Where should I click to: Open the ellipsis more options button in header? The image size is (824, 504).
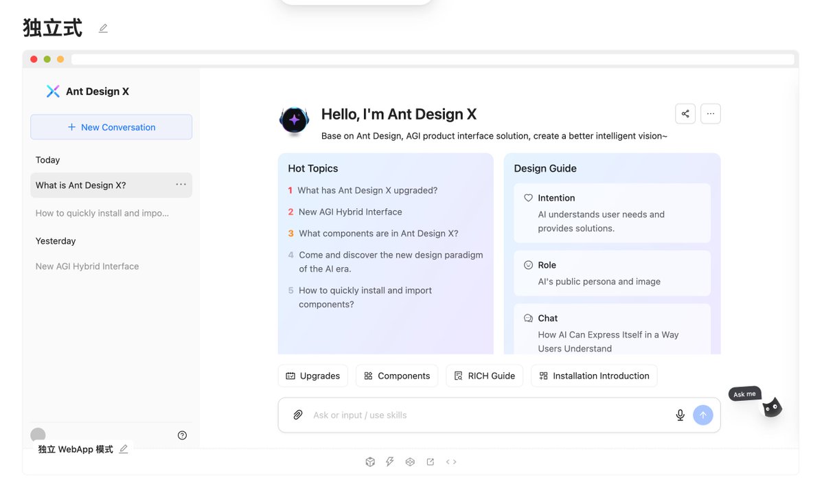(x=711, y=114)
